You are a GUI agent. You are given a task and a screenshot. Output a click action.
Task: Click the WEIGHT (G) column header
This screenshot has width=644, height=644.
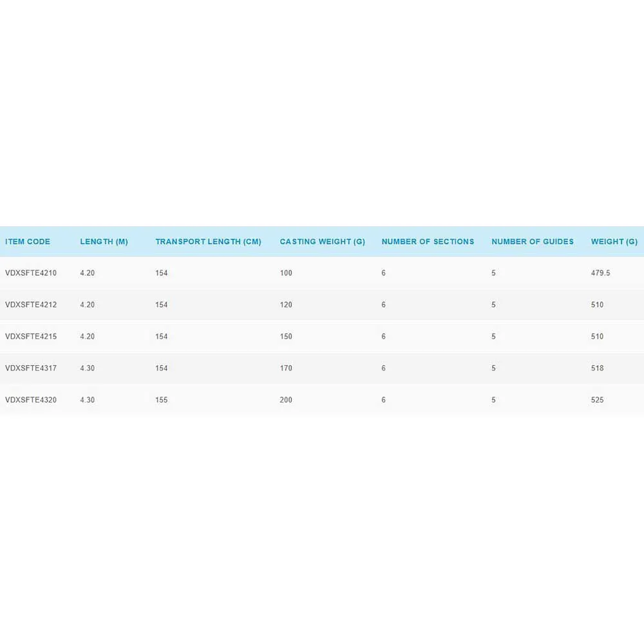click(x=614, y=242)
